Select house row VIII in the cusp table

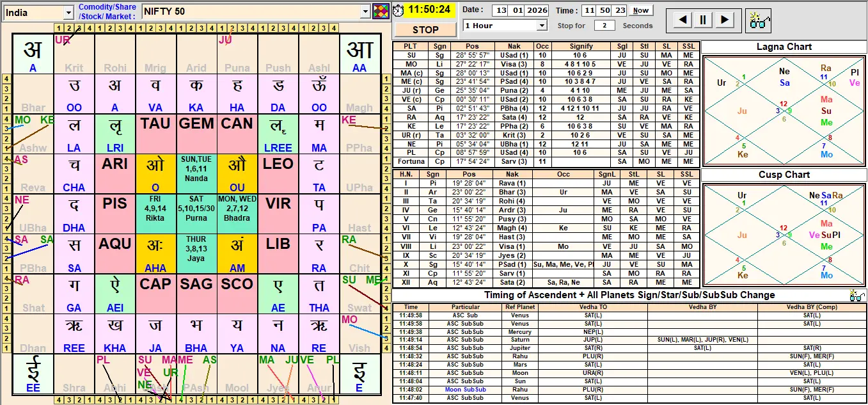546,246
